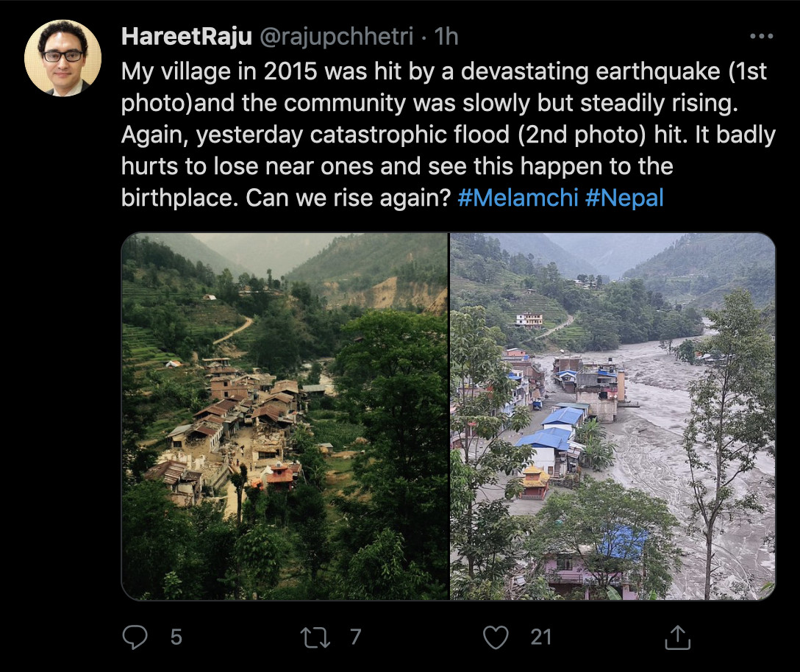The width and height of the screenshot is (800, 672).
Task: Click the reply speech bubble icon
Action: [x=135, y=637]
